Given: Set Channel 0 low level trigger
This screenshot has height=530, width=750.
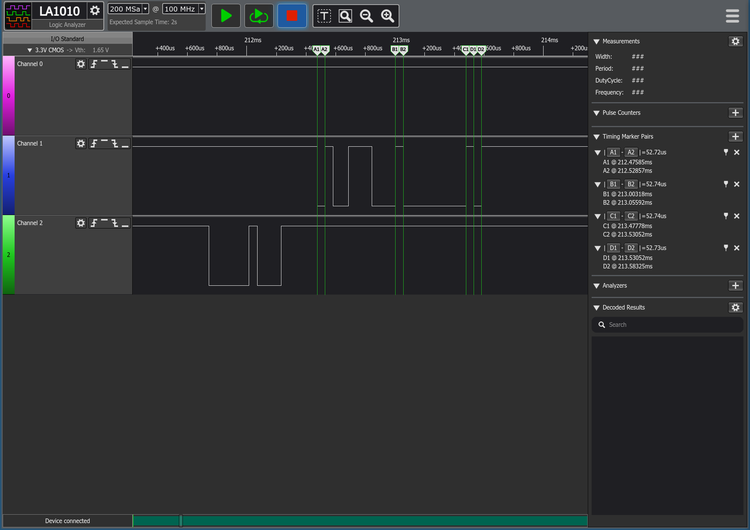Looking at the screenshot, I should [125, 64].
